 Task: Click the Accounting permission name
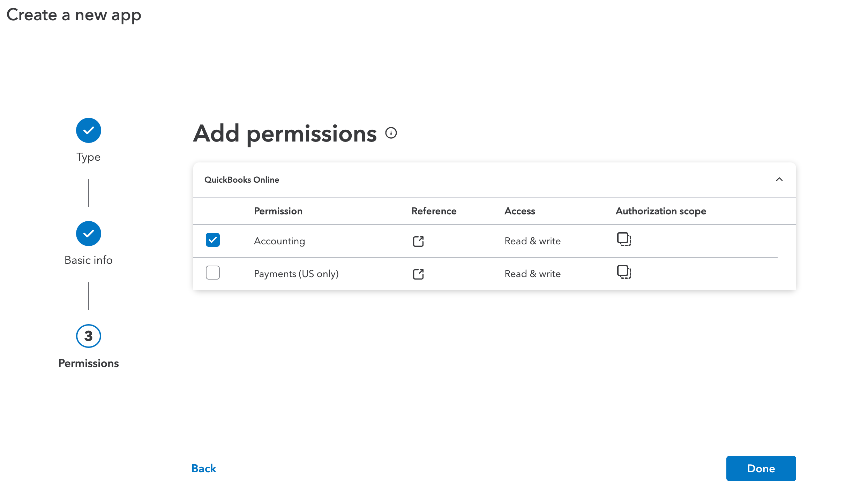tap(279, 241)
